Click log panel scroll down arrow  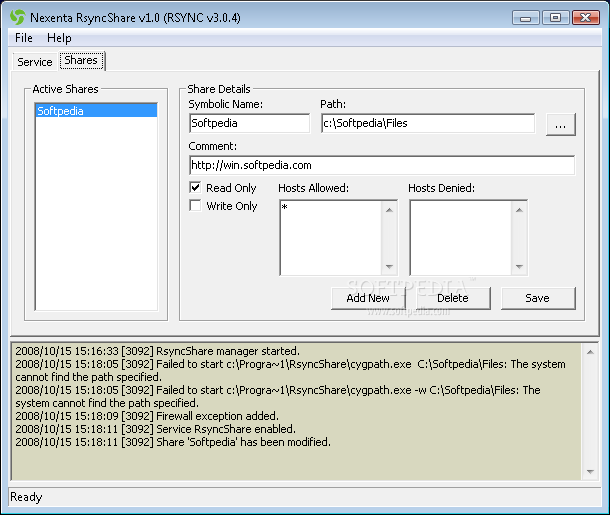click(590, 471)
